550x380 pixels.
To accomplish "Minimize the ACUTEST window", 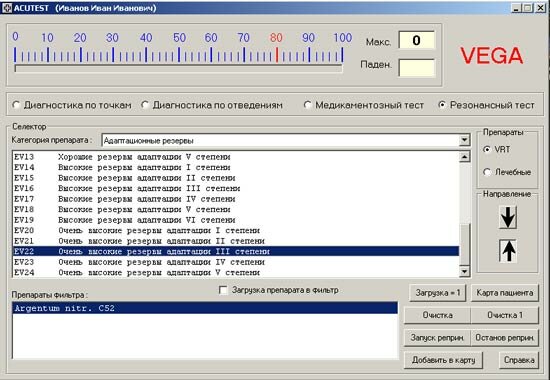I will pyautogui.click(x=516, y=8).
